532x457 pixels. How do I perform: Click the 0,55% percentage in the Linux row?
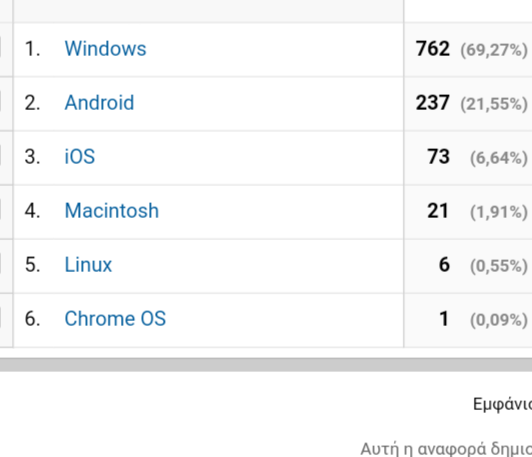499,266
